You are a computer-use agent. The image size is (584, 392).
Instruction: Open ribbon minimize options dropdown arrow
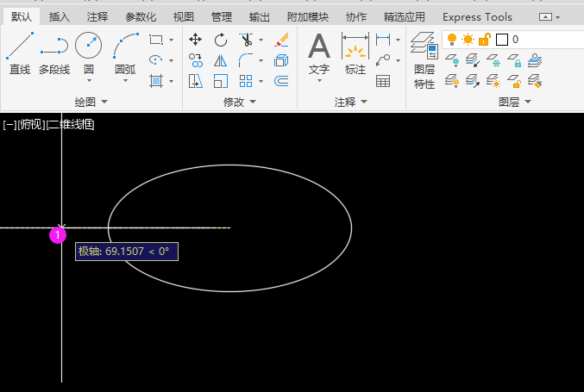pyautogui.click(x=557, y=17)
